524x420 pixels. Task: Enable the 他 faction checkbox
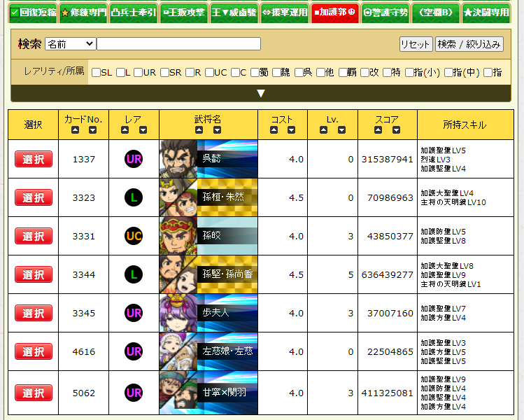[320, 73]
